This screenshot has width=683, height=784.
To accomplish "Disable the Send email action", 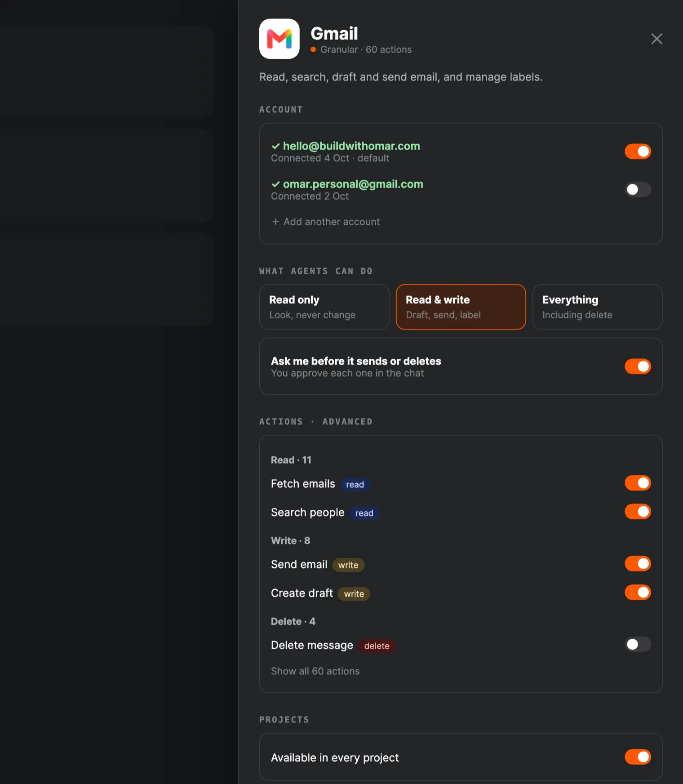I will click(x=638, y=564).
